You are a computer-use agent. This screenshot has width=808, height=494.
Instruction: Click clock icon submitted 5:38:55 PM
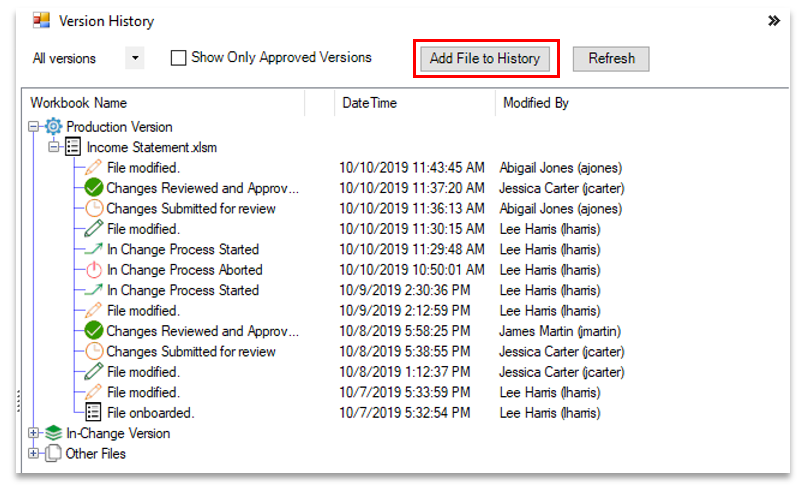pyautogui.click(x=94, y=351)
